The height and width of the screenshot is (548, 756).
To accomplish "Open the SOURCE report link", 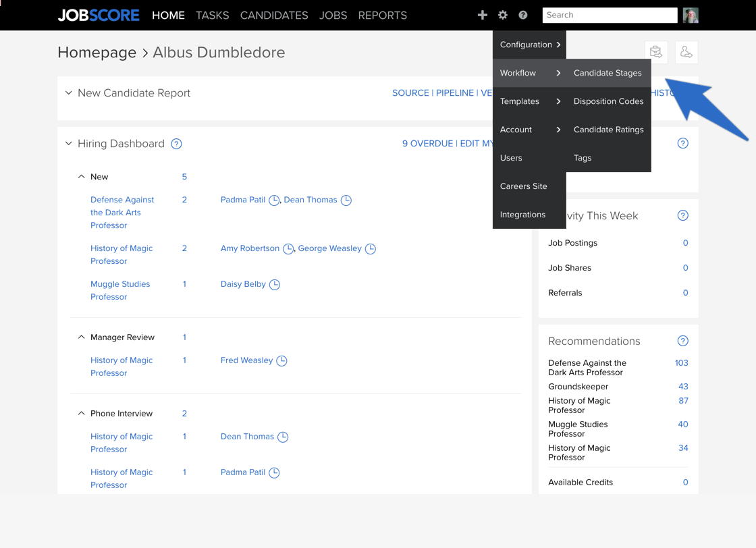I will (x=410, y=92).
